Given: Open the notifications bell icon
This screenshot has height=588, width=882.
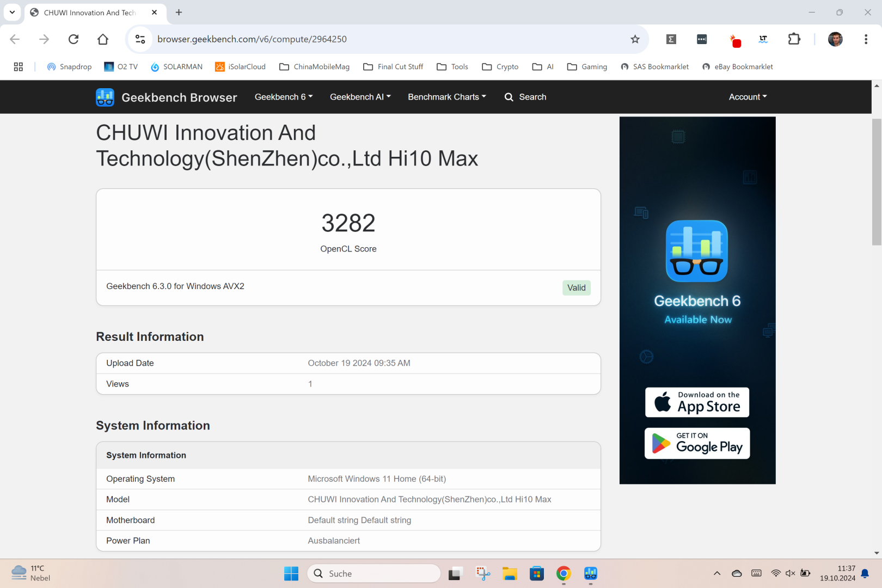Looking at the screenshot, I should click(865, 573).
